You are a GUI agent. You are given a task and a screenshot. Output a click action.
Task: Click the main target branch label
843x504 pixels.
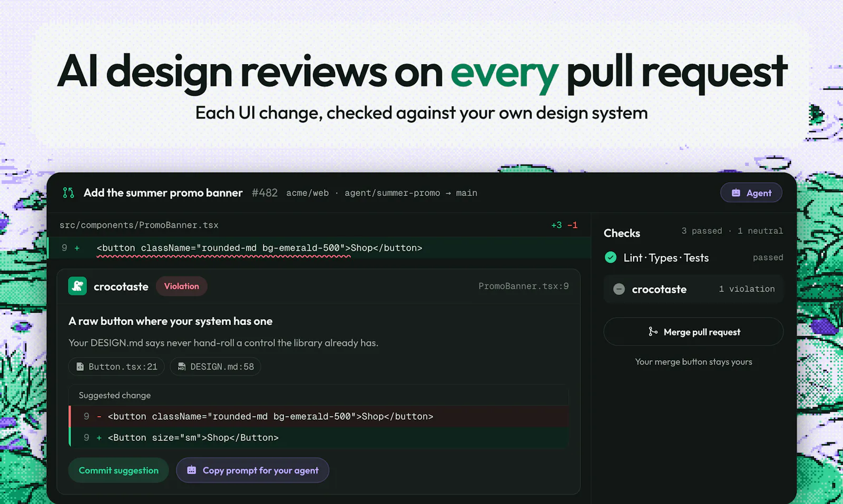tap(467, 193)
